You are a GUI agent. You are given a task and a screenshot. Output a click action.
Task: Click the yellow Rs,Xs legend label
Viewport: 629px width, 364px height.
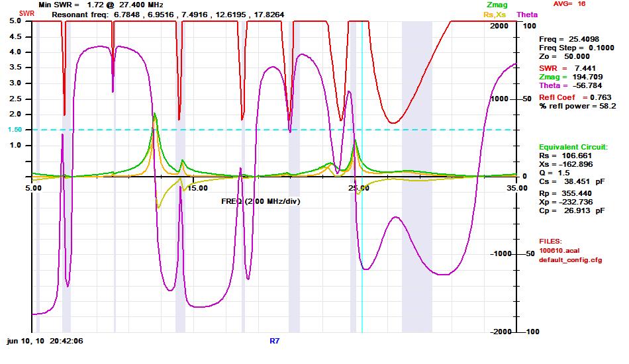pos(497,14)
